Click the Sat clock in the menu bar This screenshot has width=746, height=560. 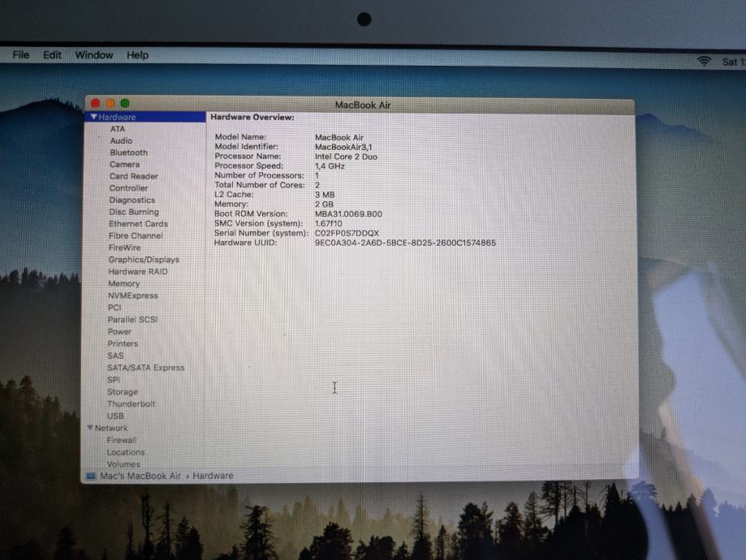coord(733,62)
